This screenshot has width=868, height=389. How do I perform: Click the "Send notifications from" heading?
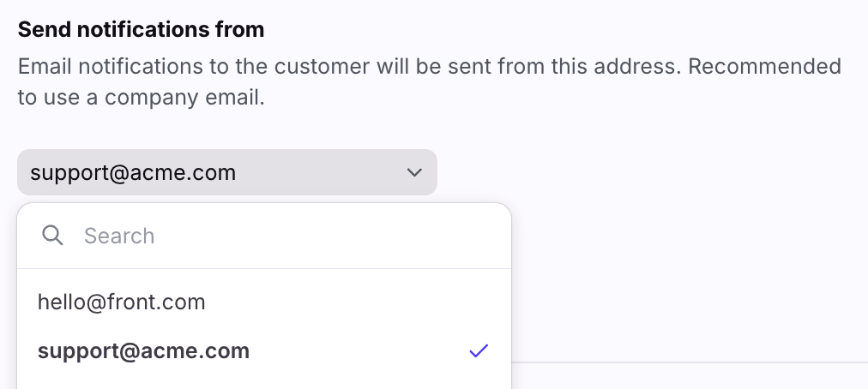tap(142, 30)
